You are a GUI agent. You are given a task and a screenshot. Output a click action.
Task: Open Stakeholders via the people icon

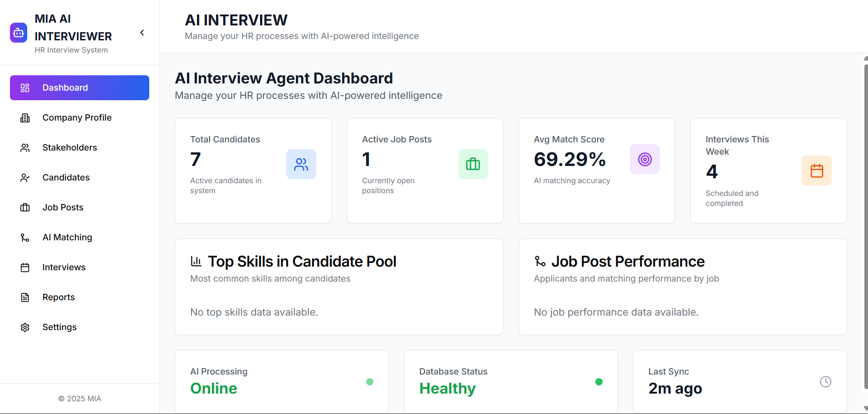coord(25,147)
